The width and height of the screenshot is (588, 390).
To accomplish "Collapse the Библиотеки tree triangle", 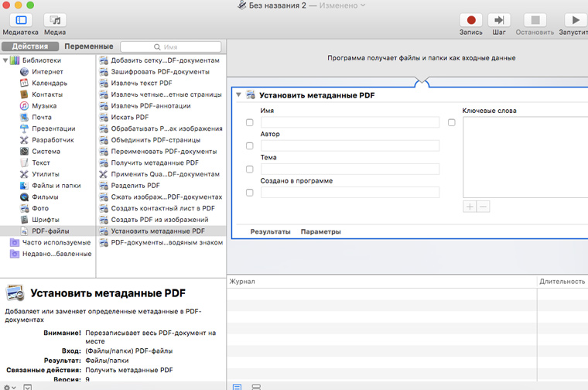I will click(5, 60).
